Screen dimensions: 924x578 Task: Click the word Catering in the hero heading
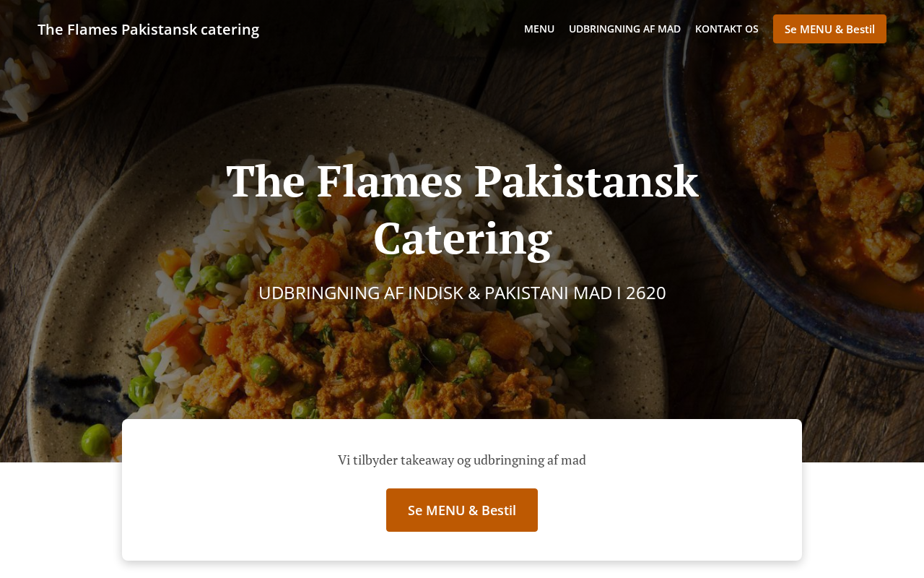tap(462, 238)
